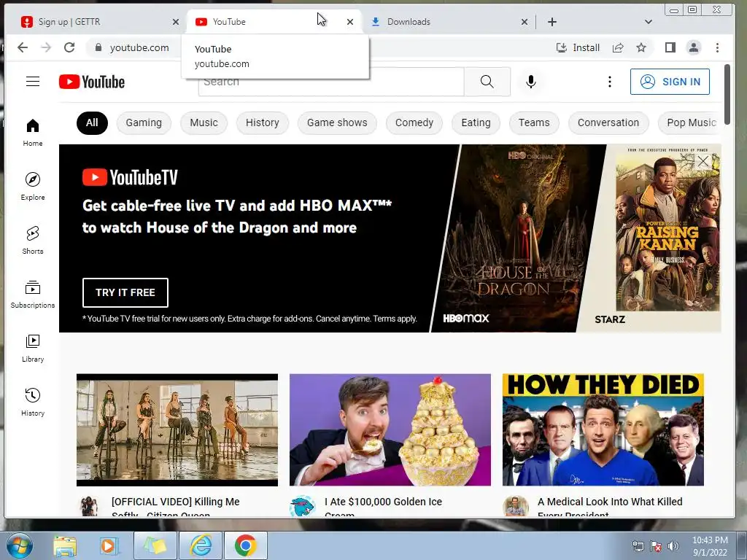Go back with browser back arrow
This screenshot has height=560, width=747.
click(x=23, y=47)
